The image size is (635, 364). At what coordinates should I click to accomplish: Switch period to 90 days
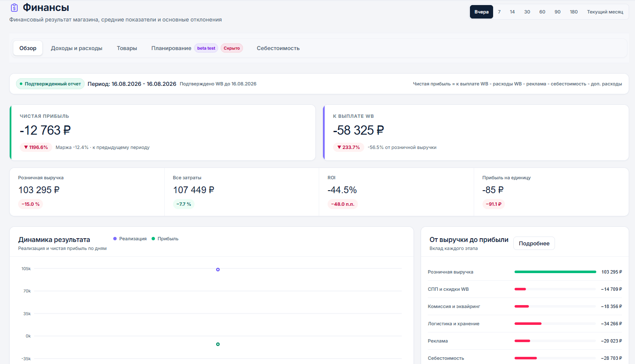pyautogui.click(x=558, y=12)
